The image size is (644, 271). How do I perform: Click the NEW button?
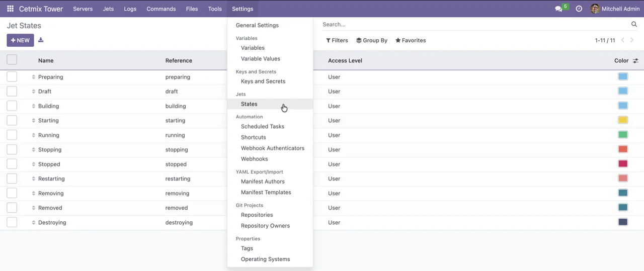tap(20, 40)
